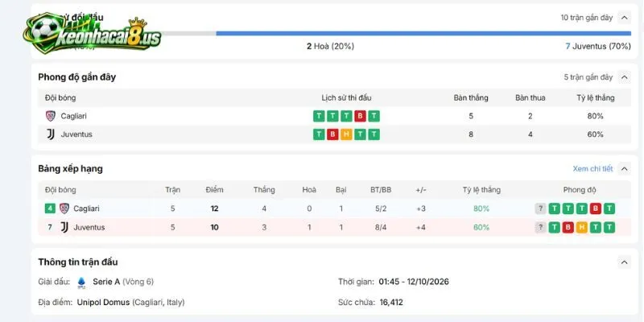Click the Phong độ gần đây section title
644x322 pixels.
click(76, 77)
